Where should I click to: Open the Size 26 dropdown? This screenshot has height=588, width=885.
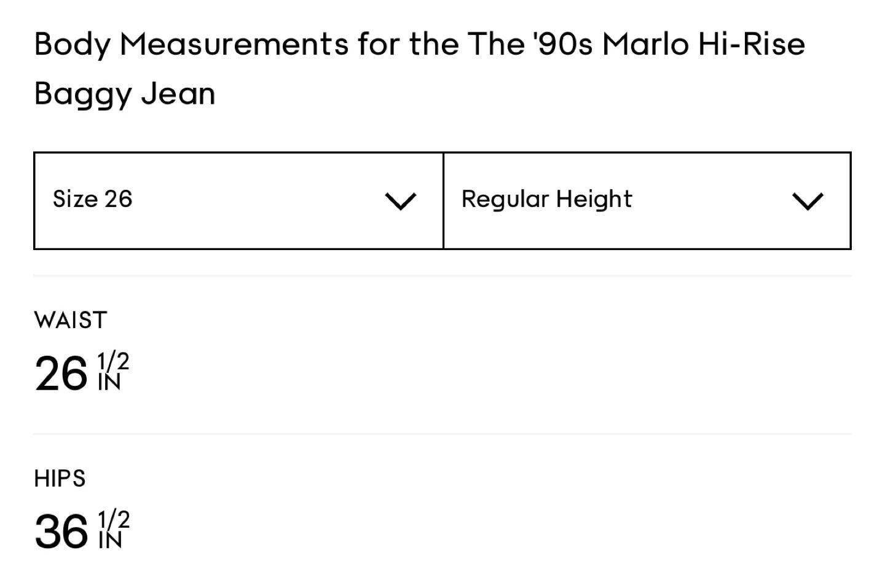(238, 200)
